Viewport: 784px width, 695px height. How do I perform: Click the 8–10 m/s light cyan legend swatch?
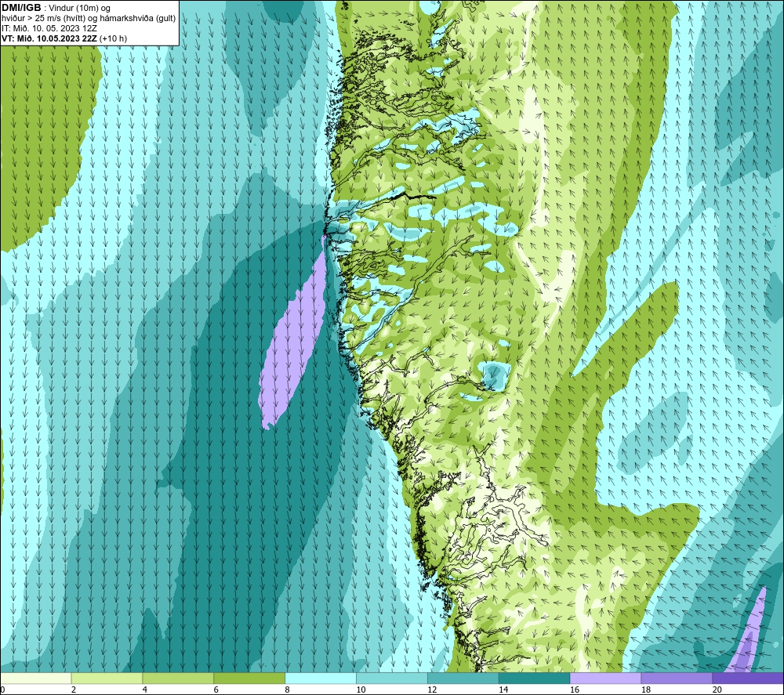321,678
